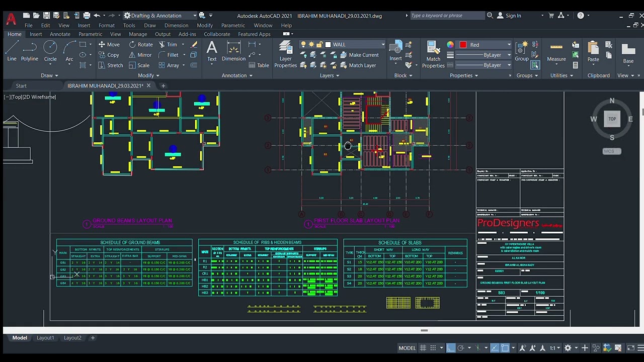Open the Match Properties tool
Viewport: 644px width, 362px height.
433,54
